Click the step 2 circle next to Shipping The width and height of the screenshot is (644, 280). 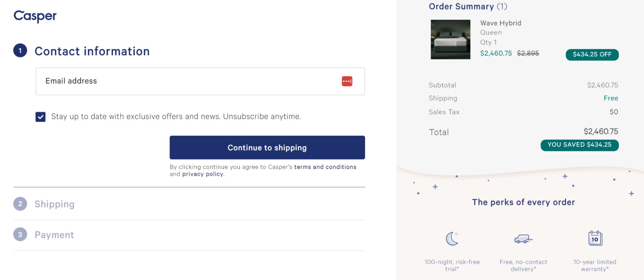click(x=20, y=204)
